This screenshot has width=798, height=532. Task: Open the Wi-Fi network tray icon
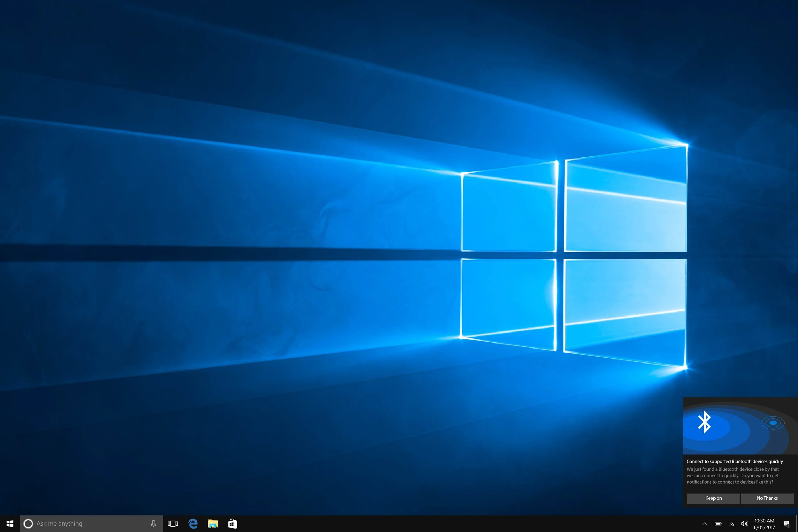[x=732, y=524]
